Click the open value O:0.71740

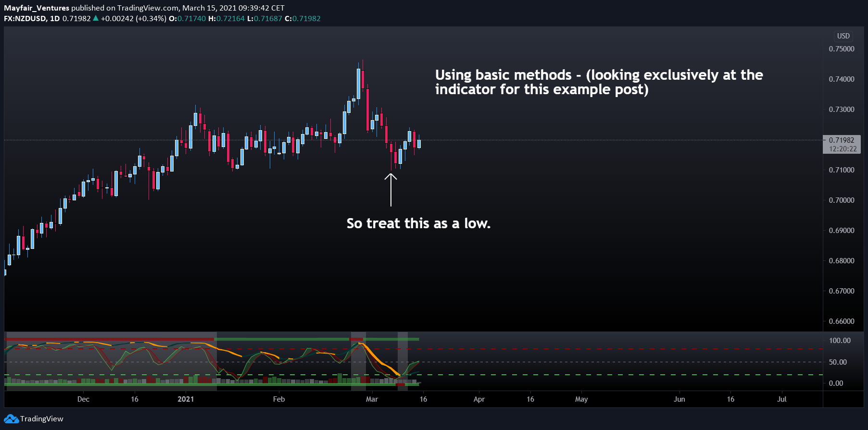point(187,19)
